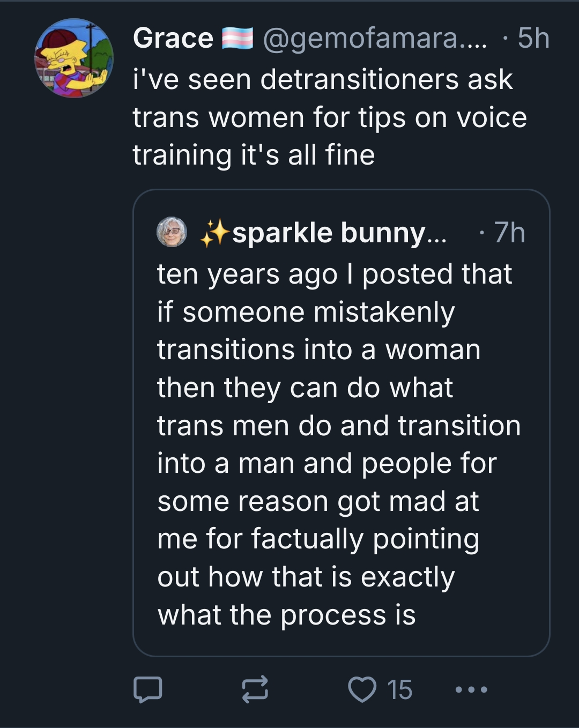Screen dimensions: 579x728
Task: Repost this post using the repost icon
Action: pyautogui.click(x=255, y=689)
